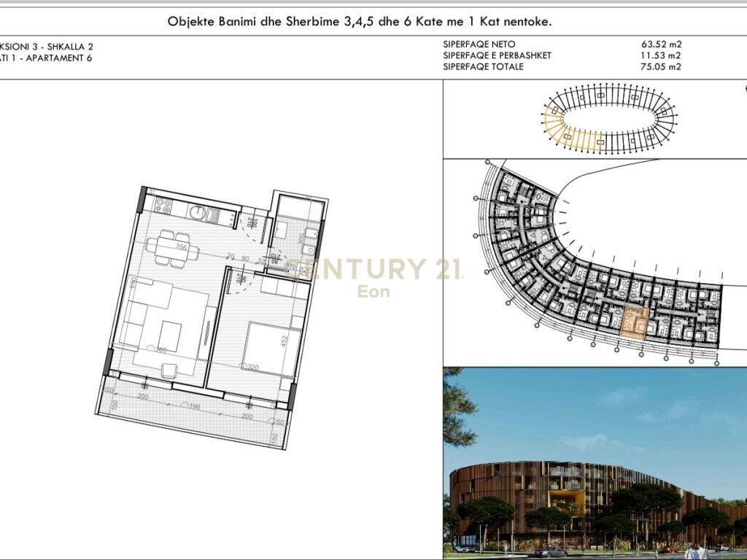This screenshot has height=560, width=747.
Task: Click the '452' bedroom dimension label
Action: (x=285, y=343)
